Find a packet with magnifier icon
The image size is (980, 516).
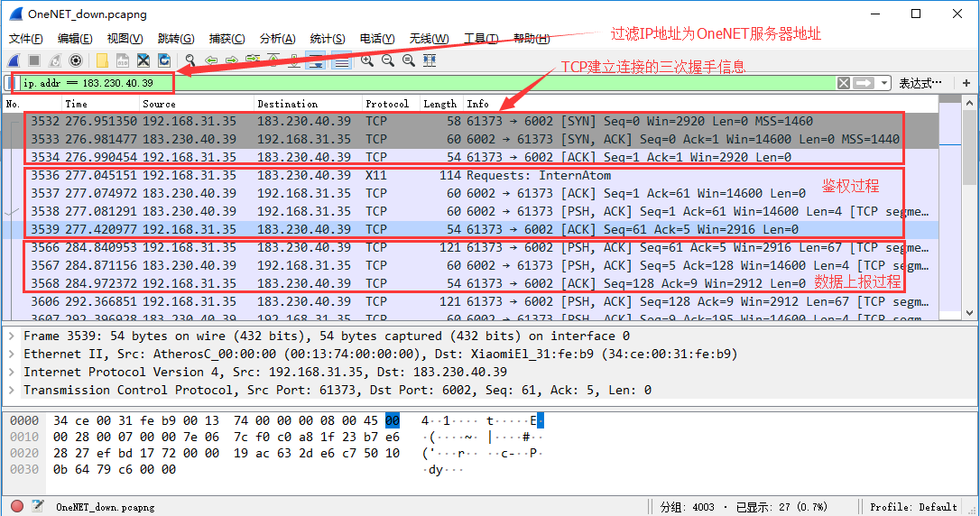coord(190,60)
